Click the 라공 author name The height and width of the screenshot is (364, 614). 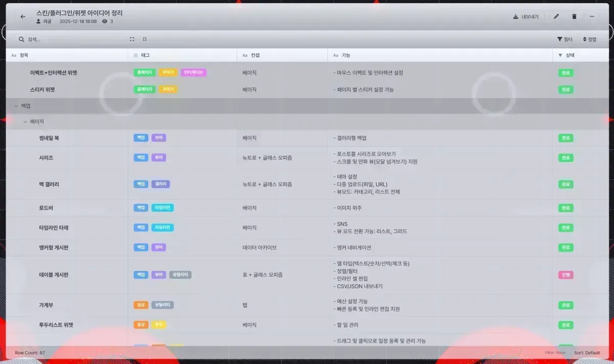47,21
